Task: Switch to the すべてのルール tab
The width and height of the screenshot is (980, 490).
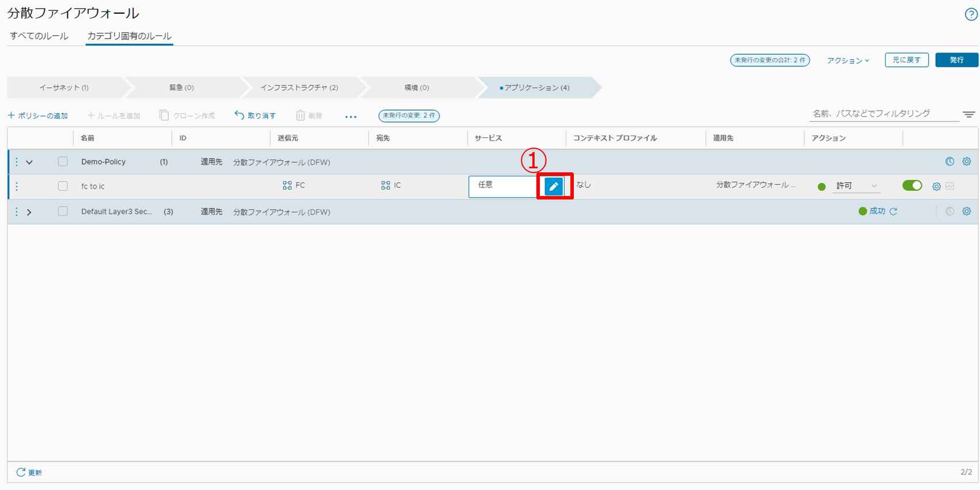Action: coord(39,36)
